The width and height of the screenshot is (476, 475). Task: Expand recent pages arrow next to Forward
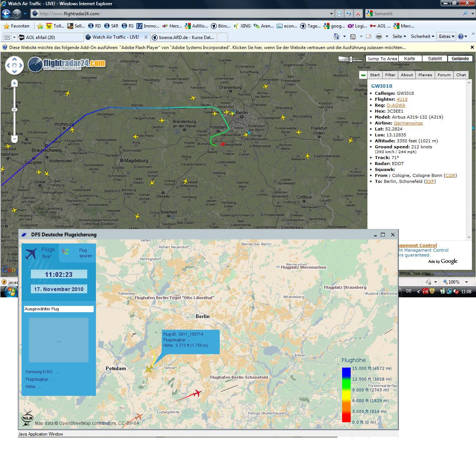point(25,13)
